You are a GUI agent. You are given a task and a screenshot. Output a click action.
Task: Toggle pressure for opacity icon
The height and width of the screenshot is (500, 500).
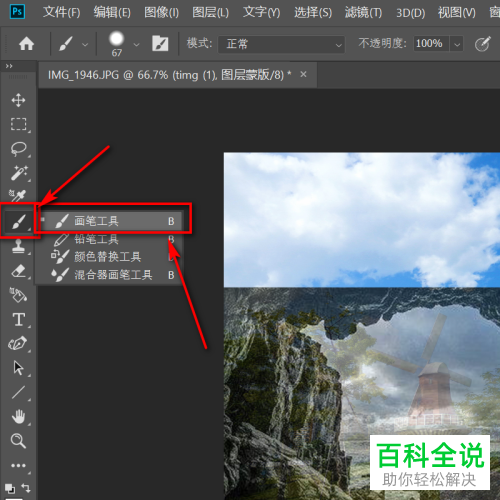pyautogui.click(x=483, y=44)
